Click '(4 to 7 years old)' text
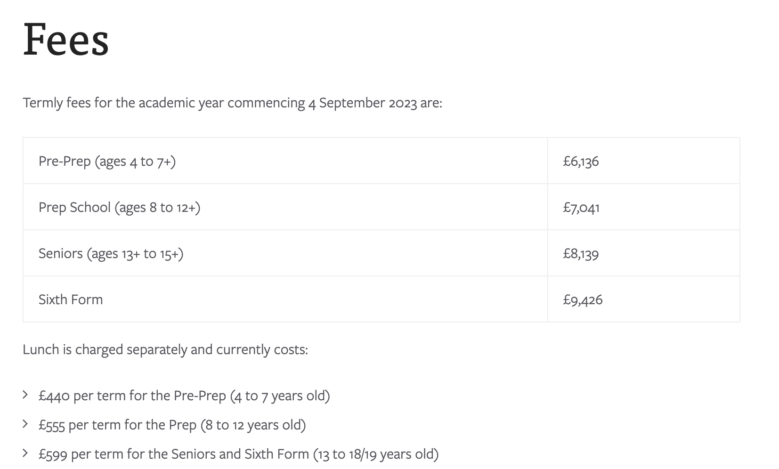 click(280, 396)
